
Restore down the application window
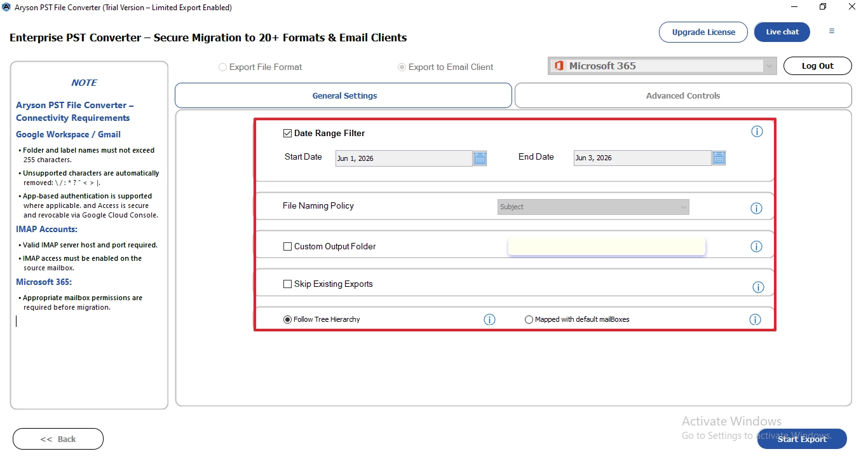[823, 7]
